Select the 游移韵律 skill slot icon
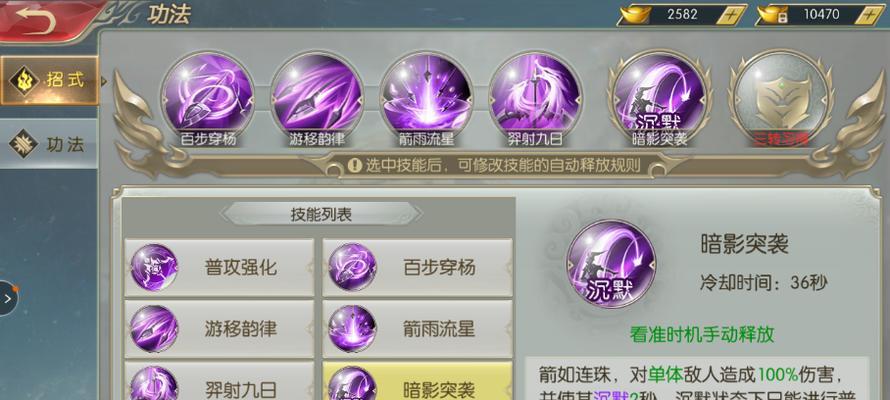890x400 pixels. [317, 99]
